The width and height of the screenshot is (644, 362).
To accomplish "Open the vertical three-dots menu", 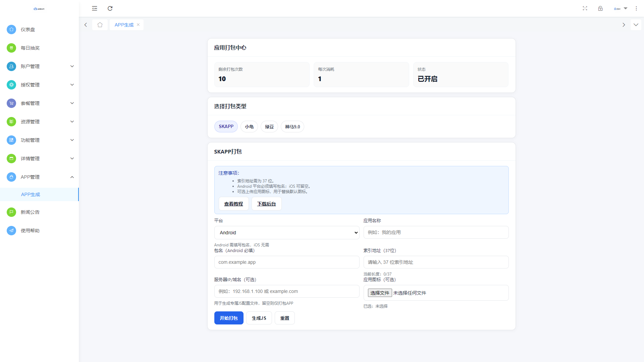I will point(636,8).
